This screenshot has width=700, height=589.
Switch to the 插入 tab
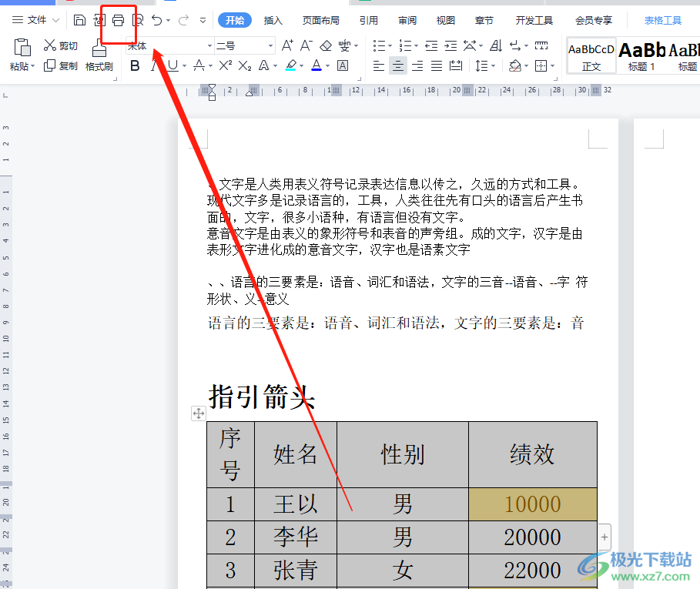tap(273, 21)
